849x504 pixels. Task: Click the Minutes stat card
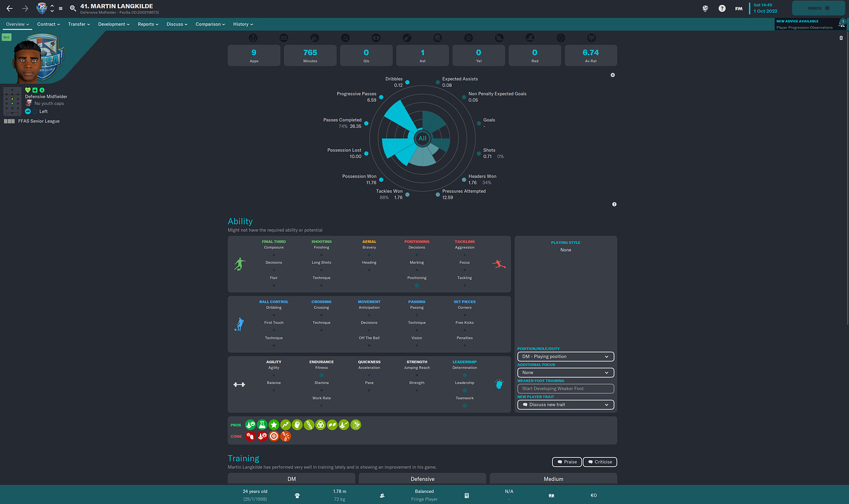(310, 55)
